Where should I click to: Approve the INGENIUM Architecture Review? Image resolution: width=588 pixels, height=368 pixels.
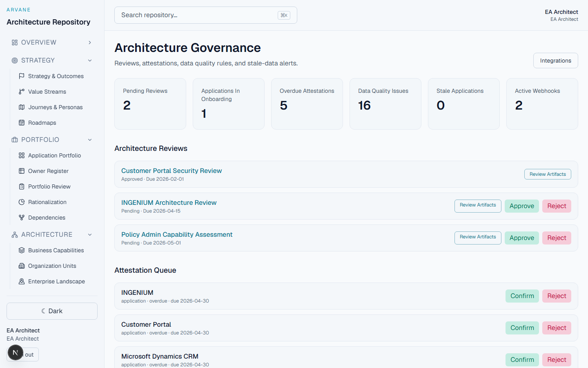tap(522, 206)
